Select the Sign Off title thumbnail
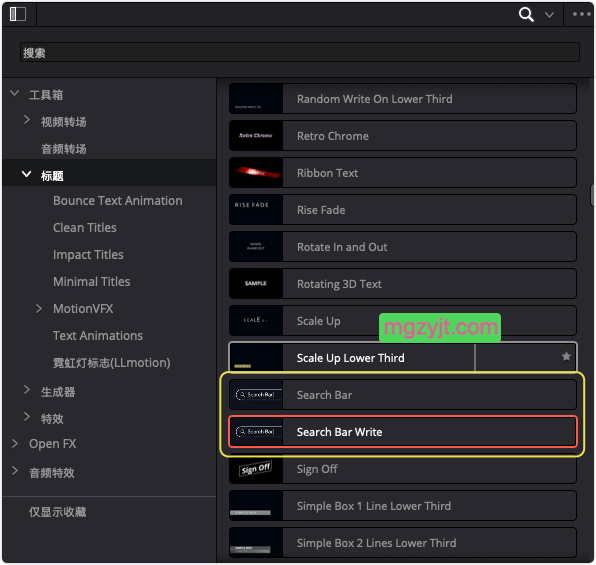This screenshot has height=565, width=596. (256, 468)
